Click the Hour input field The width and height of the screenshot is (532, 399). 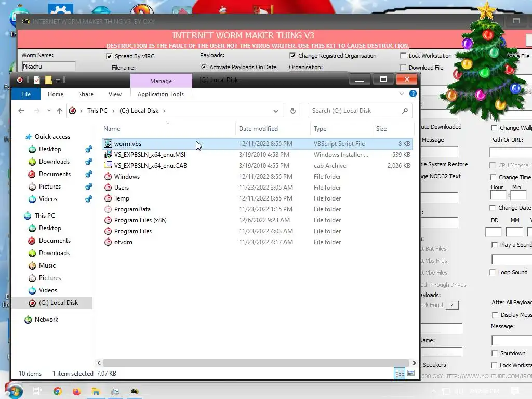coord(498,195)
